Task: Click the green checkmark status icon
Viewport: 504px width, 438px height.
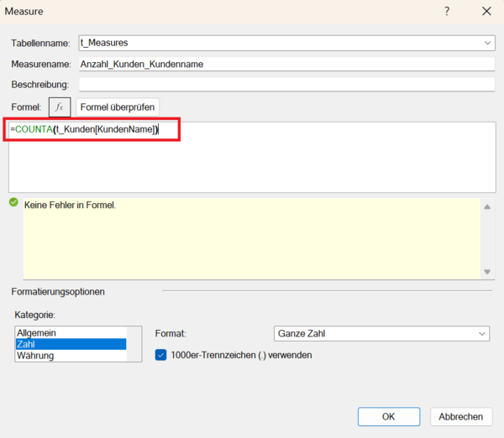Action: [x=13, y=202]
